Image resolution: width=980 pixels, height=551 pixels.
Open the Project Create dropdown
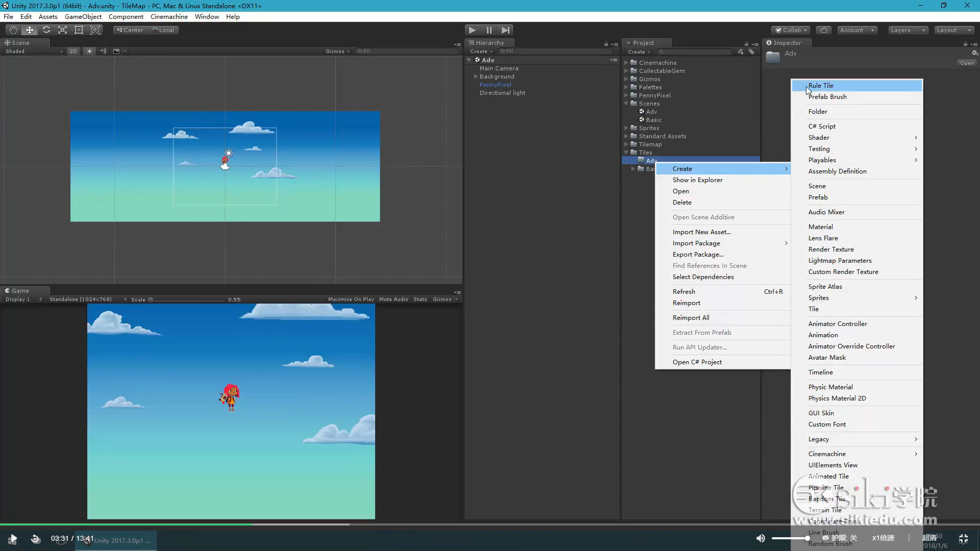[x=639, y=52]
